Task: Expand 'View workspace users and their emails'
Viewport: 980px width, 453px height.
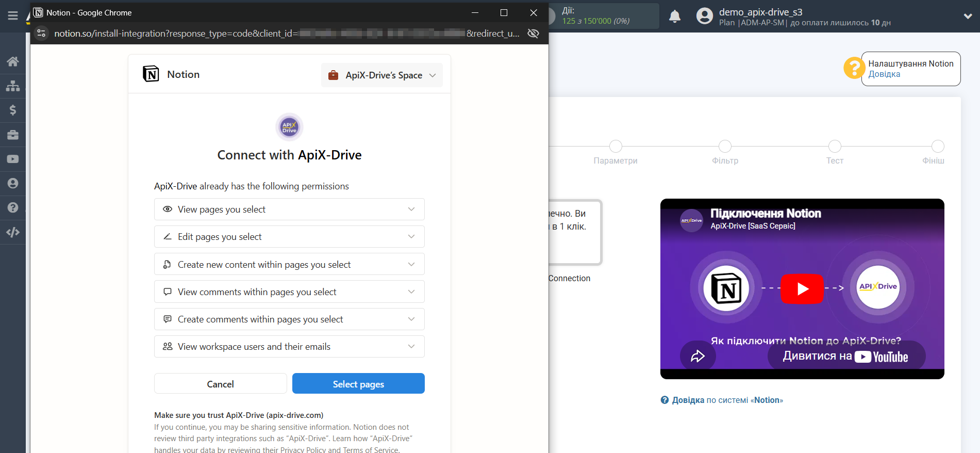Action: pos(289,347)
